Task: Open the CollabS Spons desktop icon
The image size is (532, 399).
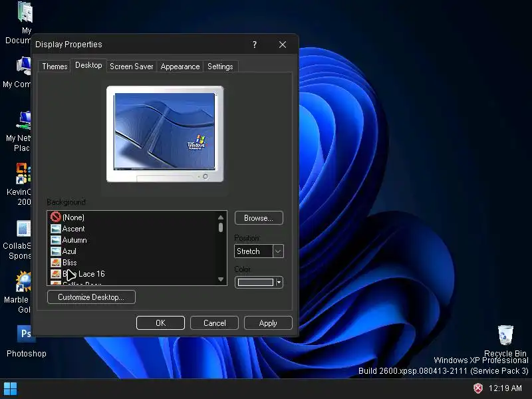Action: click(x=24, y=228)
